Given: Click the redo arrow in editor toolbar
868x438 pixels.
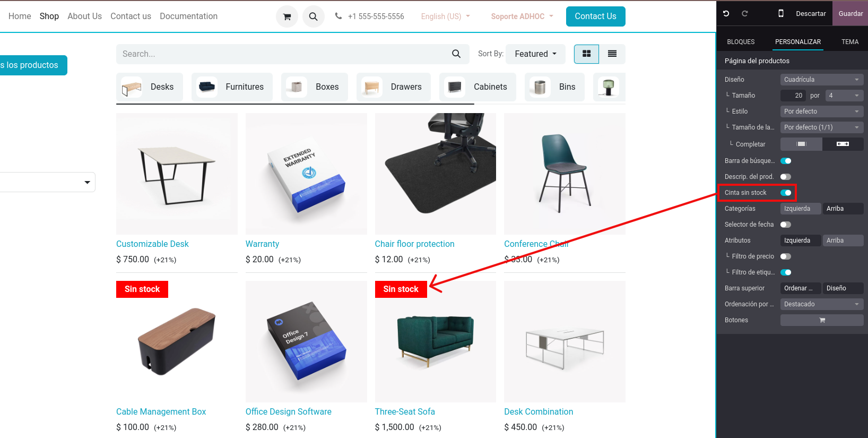Looking at the screenshot, I should point(745,13).
